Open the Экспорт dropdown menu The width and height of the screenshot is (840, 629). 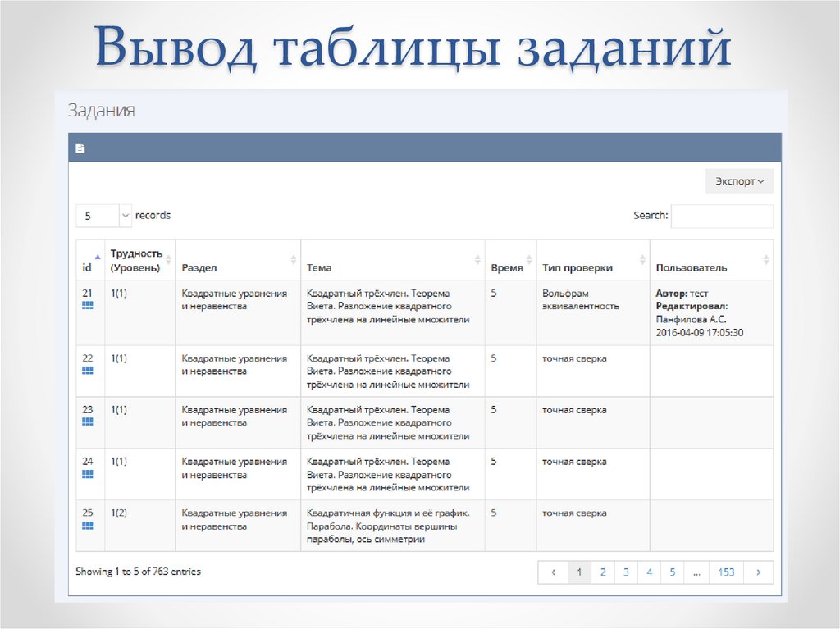tap(739, 181)
